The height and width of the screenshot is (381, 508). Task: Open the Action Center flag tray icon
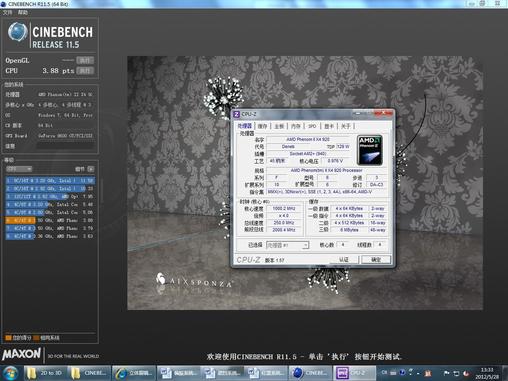click(x=447, y=373)
